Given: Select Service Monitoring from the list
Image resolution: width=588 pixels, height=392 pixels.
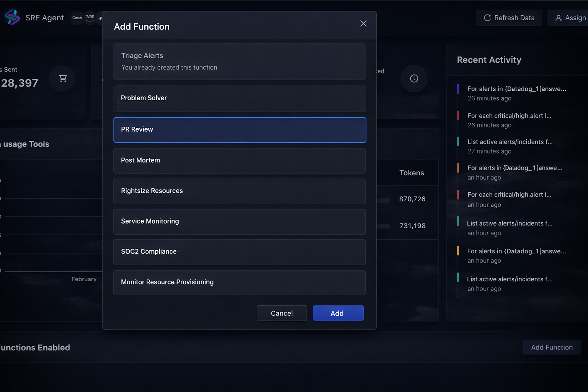Looking at the screenshot, I should click(x=240, y=222).
